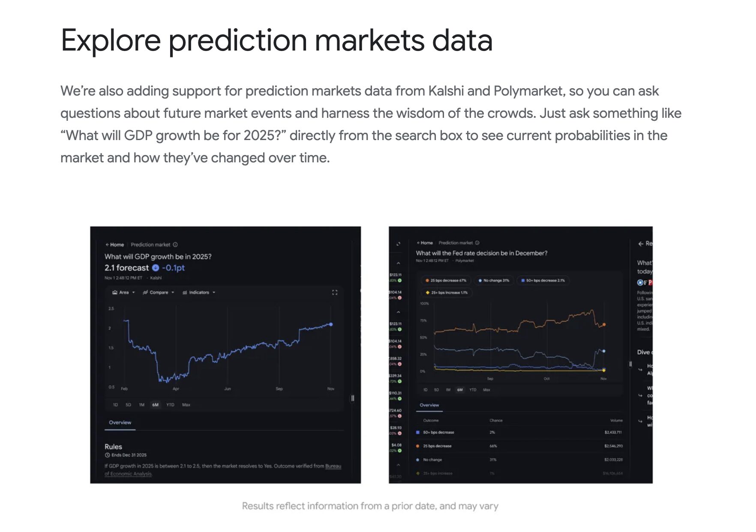Choose the Max time range on the GDP chart
The height and width of the screenshot is (532, 756).
tap(186, 405)
